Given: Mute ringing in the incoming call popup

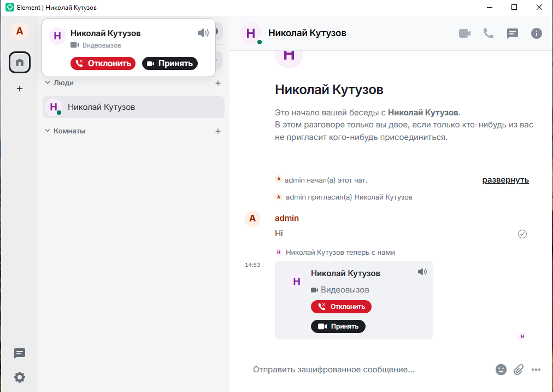Looking at the screenshot, I should click(x=203, y=33).
